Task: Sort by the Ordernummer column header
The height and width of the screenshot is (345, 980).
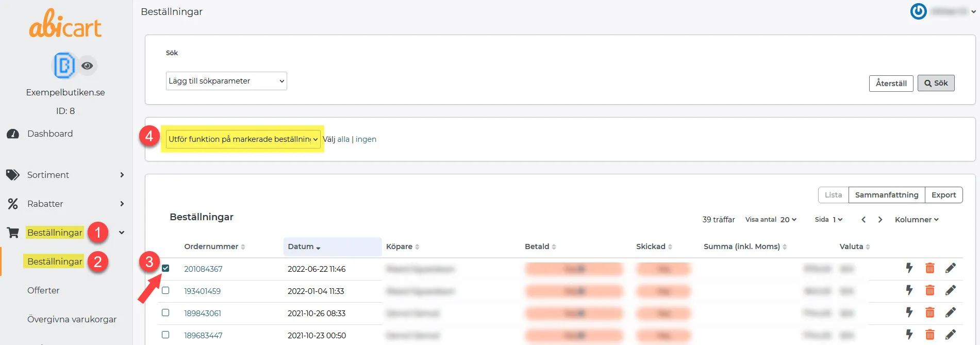Action: pos(214,247)
